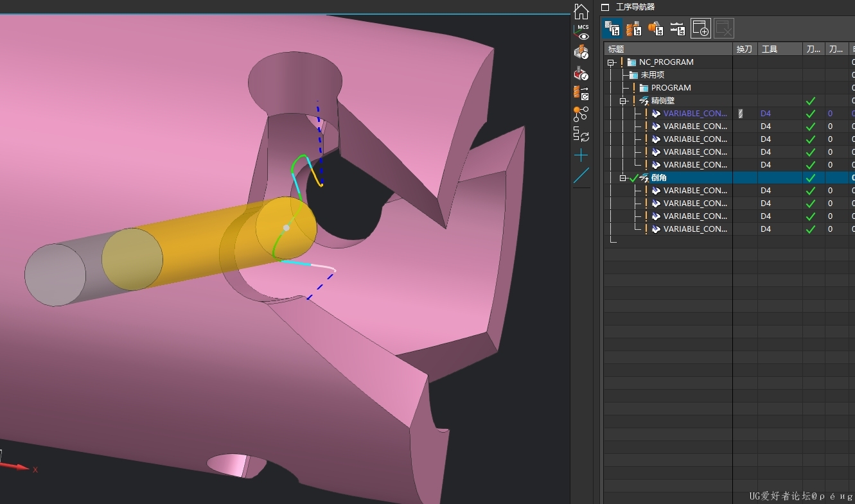Click the orange tool block with checkmark icon
This screenshot has height=504, width=855.
[581, 53]
